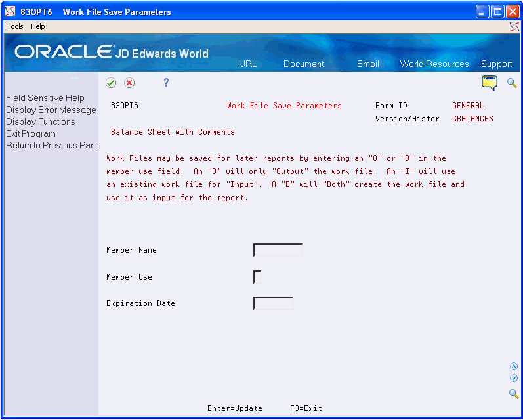Open the blue question mark help icon
Viewport: 523px width, 420px height.
(166, 83)
